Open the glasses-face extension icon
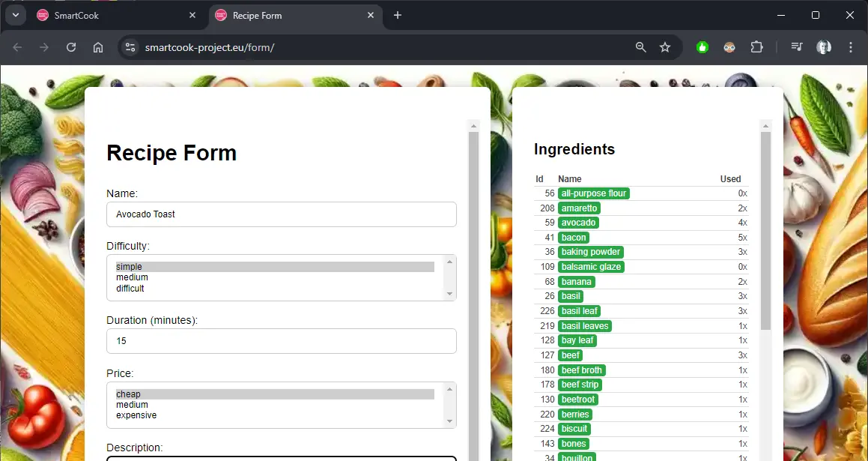 [x=729, y=47]
